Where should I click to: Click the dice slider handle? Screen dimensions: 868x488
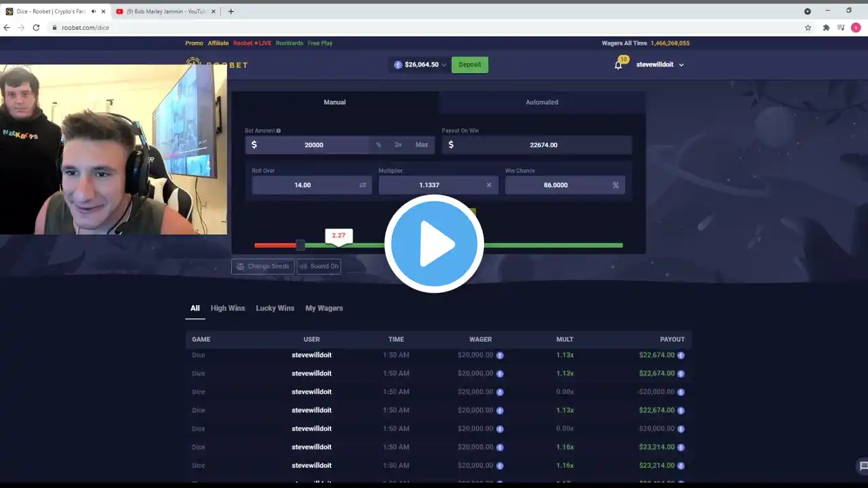(300, 245)
